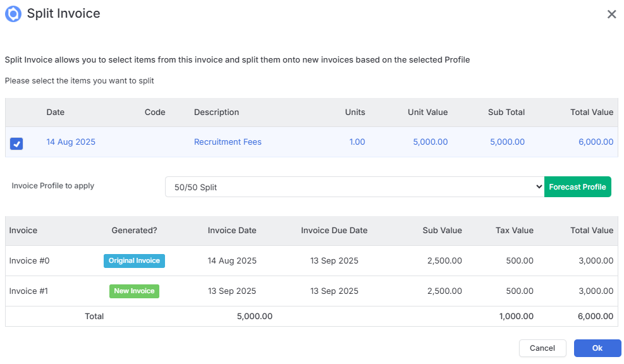Click the 5,000.00 Sub Total cell in the items table
The image size is (624, 364).
pyautogui.click(x=508, y=142)
